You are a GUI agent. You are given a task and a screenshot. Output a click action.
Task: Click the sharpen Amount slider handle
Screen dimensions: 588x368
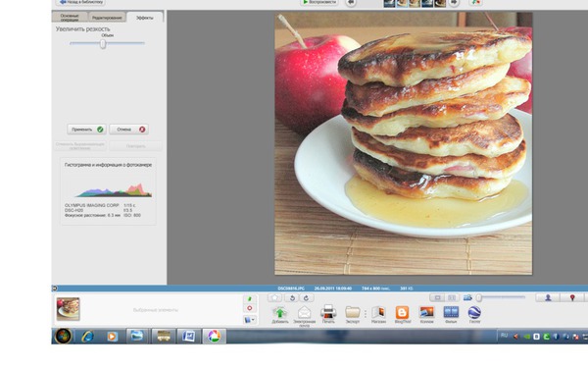pyautogui.click(x=103, y=44)
